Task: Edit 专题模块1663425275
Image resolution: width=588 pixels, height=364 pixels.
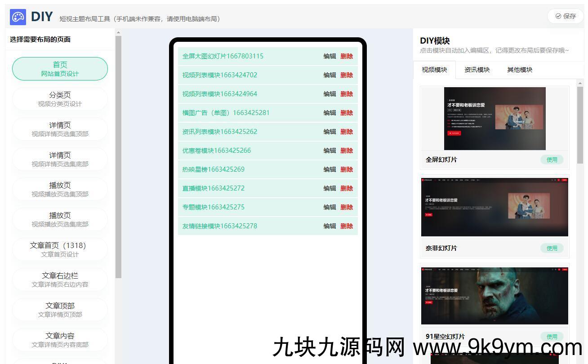Action: pos(330,207)
